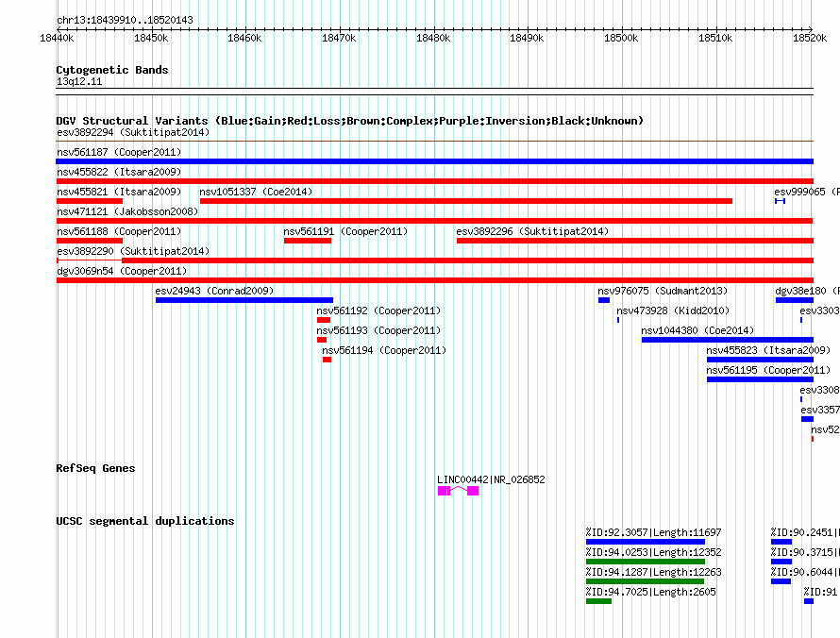Click the 18480k ruler tick label

433,38
